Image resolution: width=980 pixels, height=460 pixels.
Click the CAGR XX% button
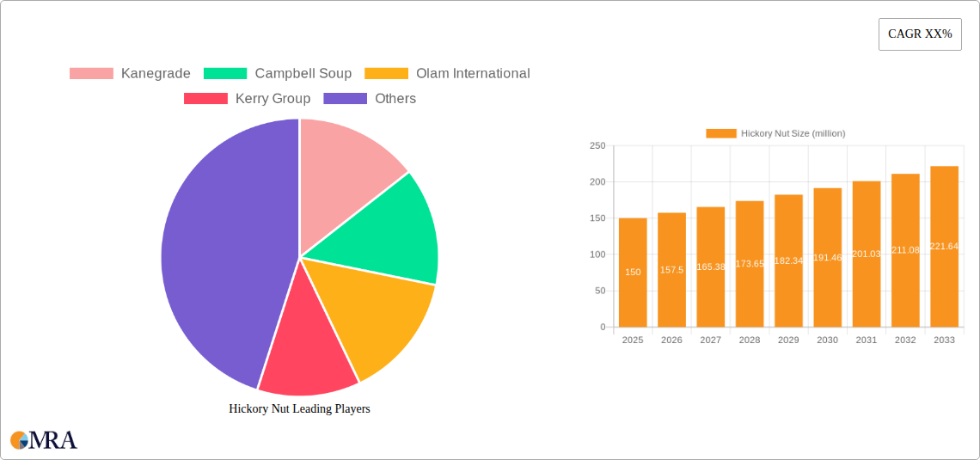(920, 34)
